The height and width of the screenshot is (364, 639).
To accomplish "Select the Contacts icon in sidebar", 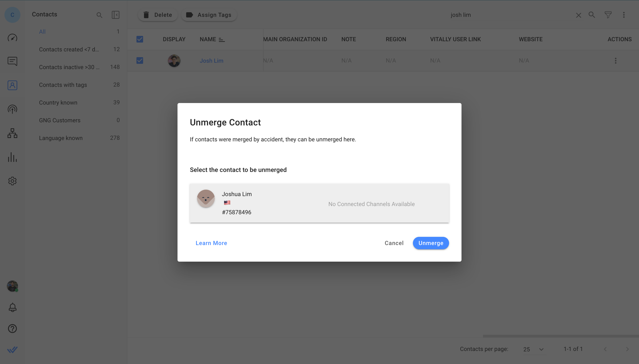I will coord(12,85).
